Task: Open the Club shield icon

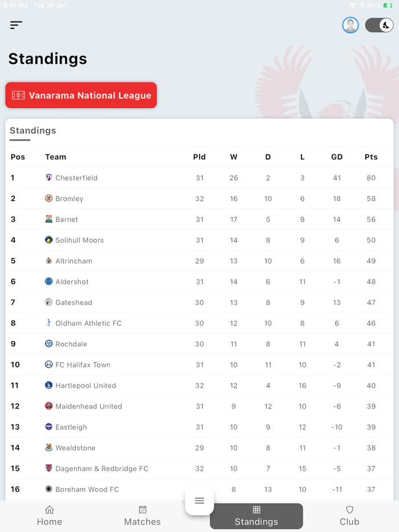Action: 349,510
